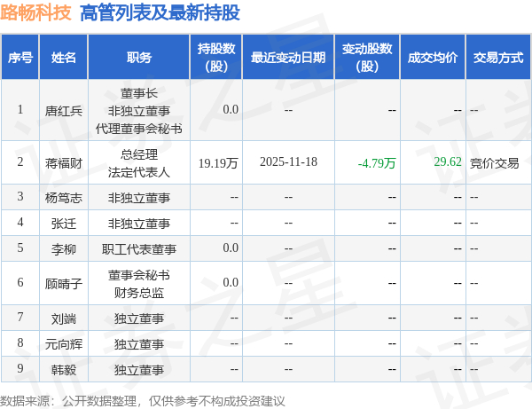
Task: Select the 交易方式 column header
Action: tap(498, 58)
